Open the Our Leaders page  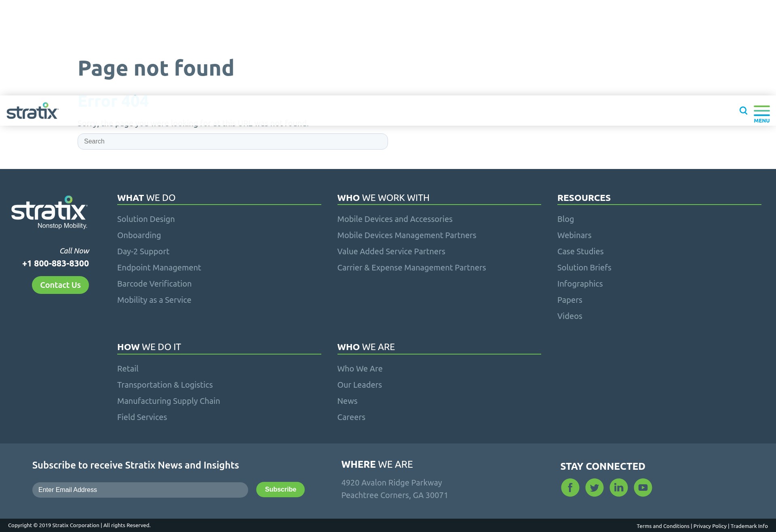point(359,385)
